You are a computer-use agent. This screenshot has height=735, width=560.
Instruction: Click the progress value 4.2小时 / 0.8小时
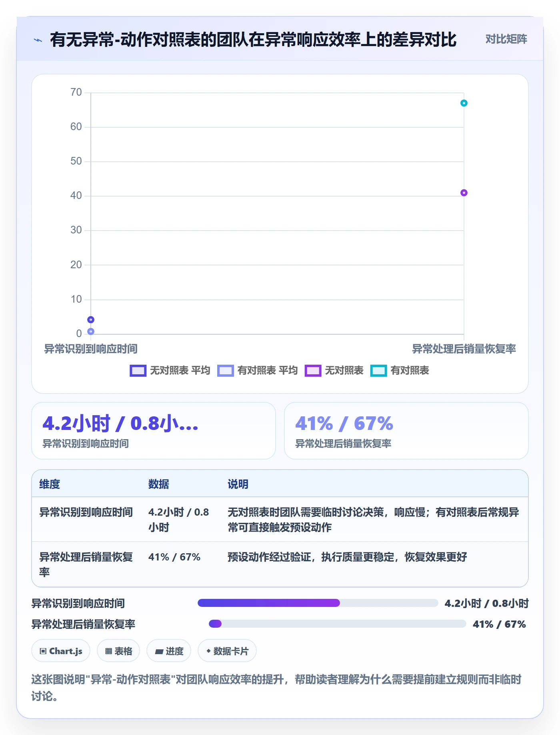point(486,603)
